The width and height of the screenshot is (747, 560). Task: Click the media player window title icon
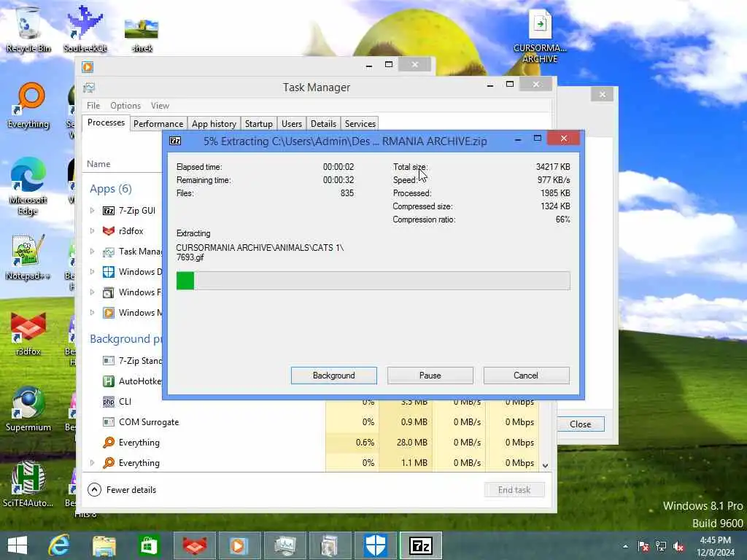88,66
